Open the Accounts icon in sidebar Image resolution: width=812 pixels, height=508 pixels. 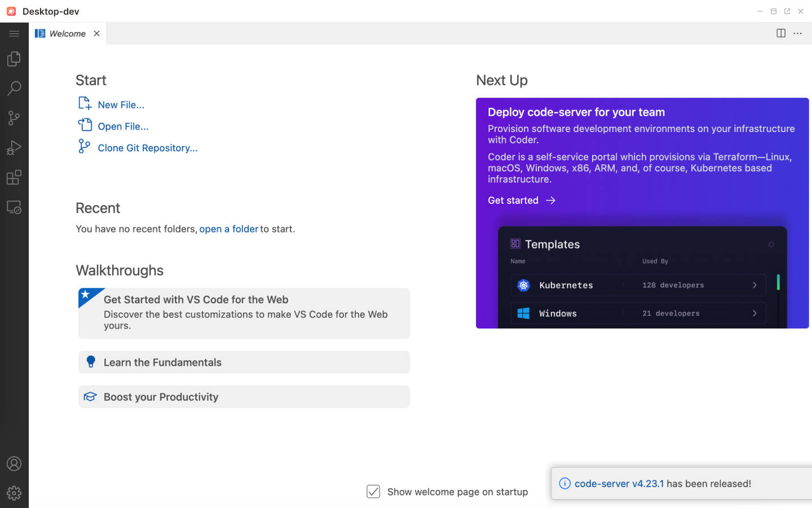14,463
